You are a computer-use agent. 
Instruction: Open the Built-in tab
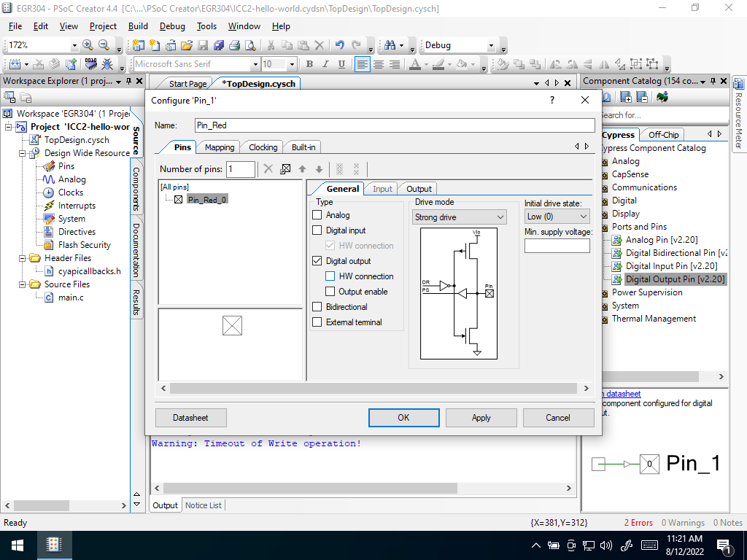pyautogui.click(x=303, y=147)
